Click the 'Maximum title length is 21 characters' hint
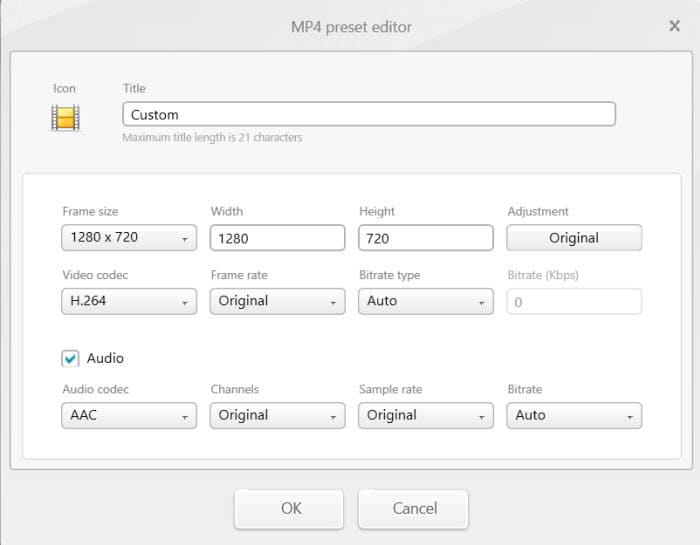700x545 pixels. pos(212,137)
